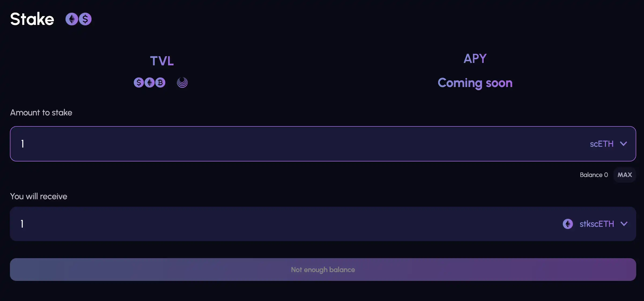Click the TVL label
Image resolution: width=644 pixels, height=301 pixels.
(162, 61)
